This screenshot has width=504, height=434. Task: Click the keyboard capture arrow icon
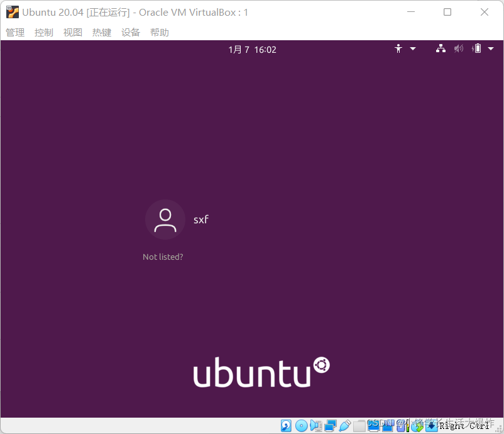(x=431, y=426)
